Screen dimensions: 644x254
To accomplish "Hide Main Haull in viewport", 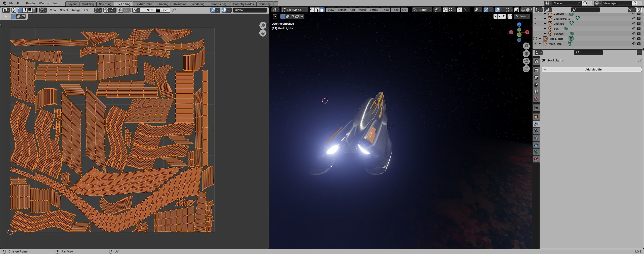I will pos(634,44).
